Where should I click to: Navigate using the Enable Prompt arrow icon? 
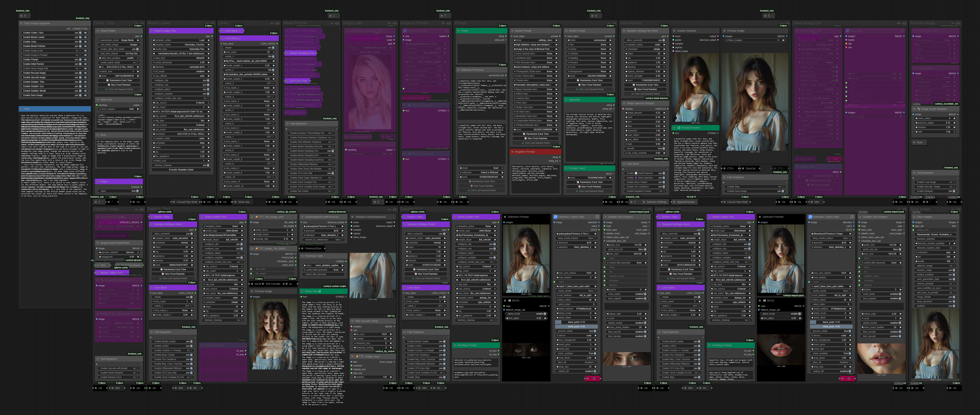click(86, 59)
